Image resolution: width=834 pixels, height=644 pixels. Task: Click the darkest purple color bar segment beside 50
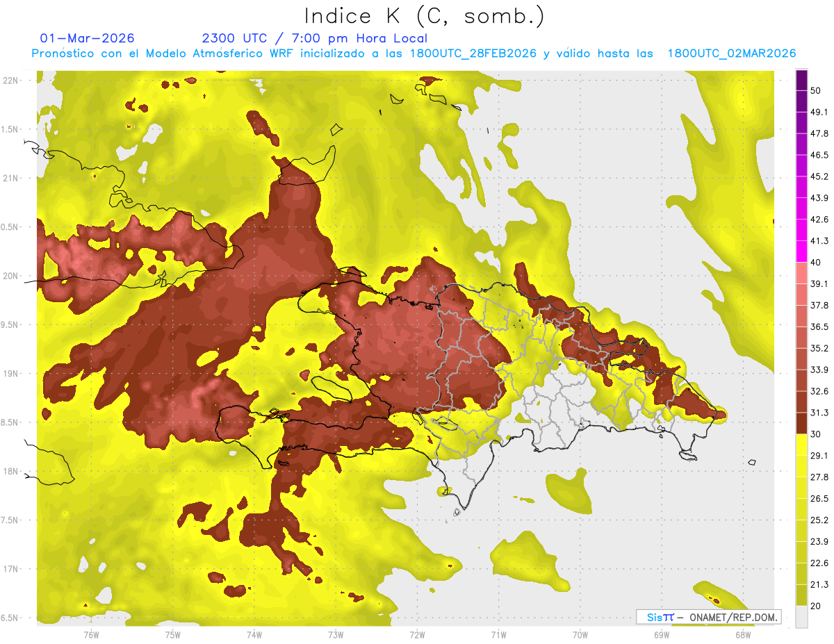pos(802,81)
